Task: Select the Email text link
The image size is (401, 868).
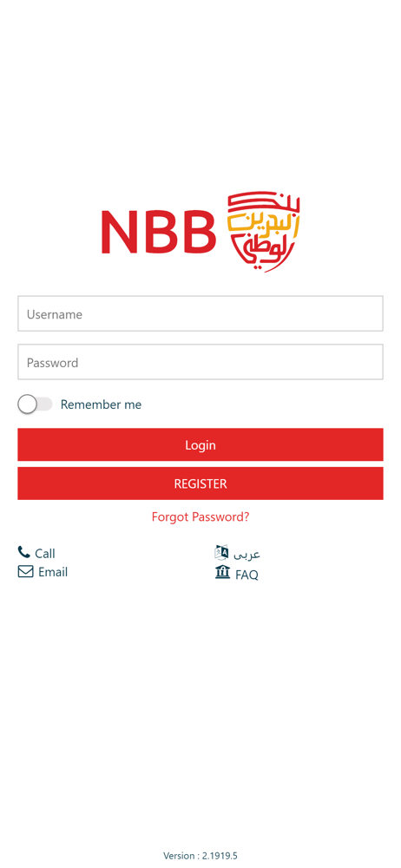Action: 53,572
